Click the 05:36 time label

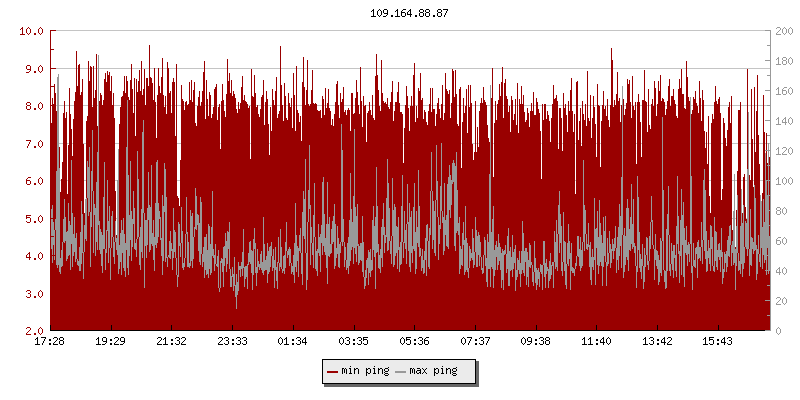click(x=414, y=342)
